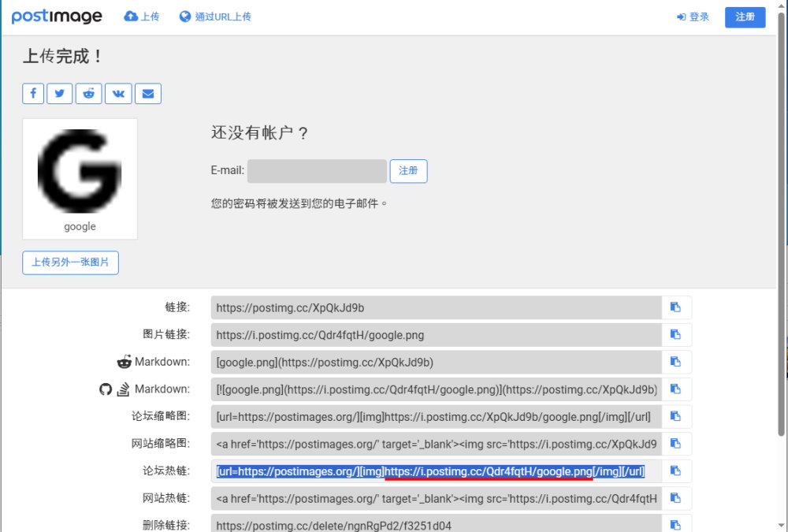The width and height of the screenshot is (788, 532).
Task: Share the image by email icon
Action: 148,94
